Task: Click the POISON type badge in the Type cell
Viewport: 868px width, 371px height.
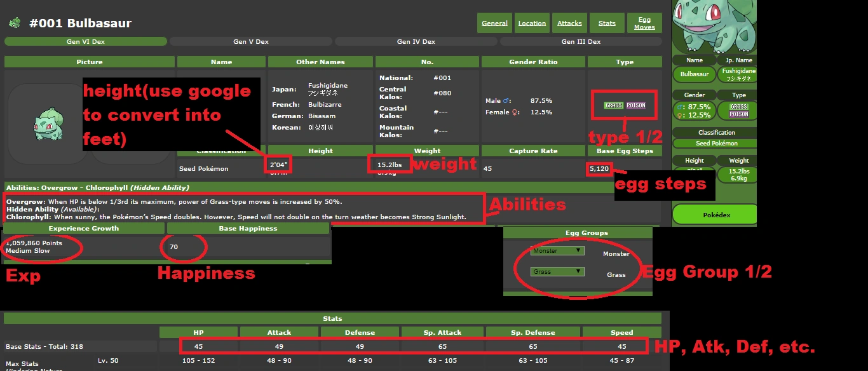Action: coord(636,105)
